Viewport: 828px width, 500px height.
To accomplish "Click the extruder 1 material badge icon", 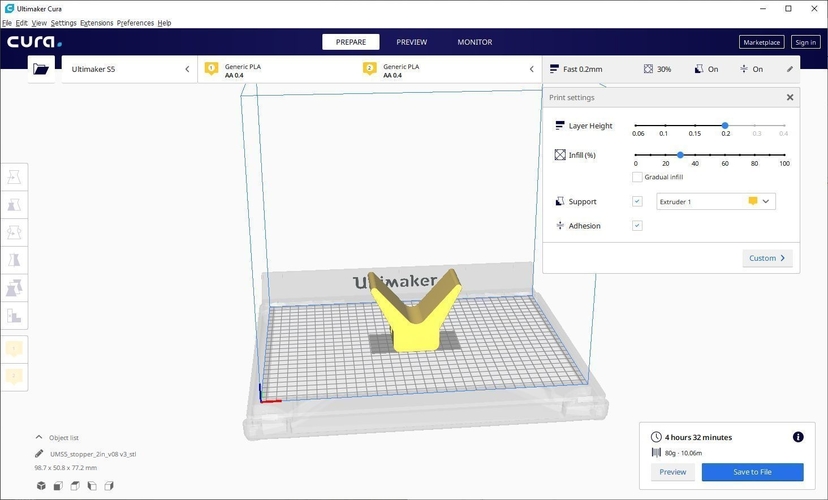I will 211,69.
